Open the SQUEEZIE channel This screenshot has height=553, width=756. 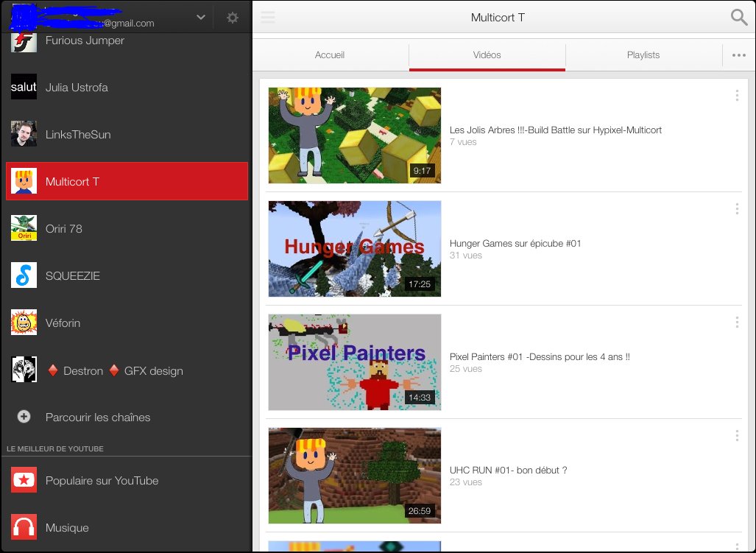pos(73,276)
